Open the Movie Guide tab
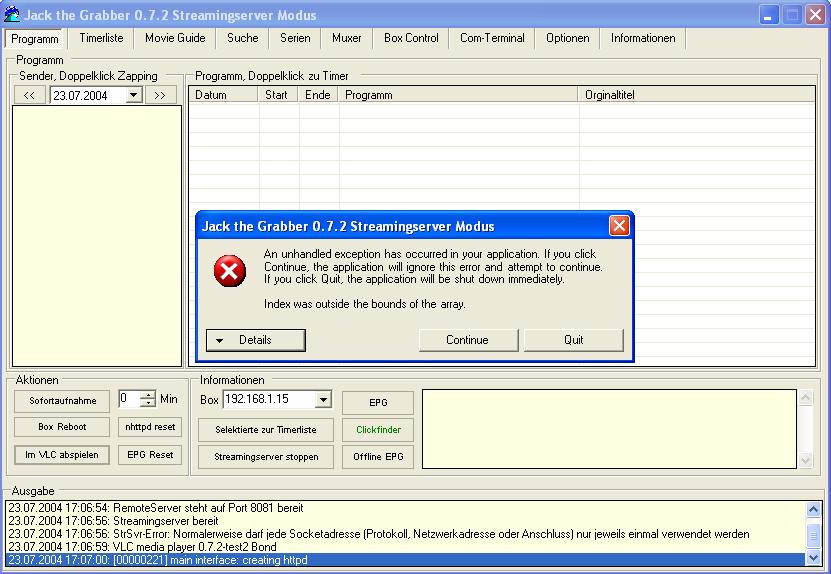The width and height of the screenshot is (831, 574). point(175,38)
